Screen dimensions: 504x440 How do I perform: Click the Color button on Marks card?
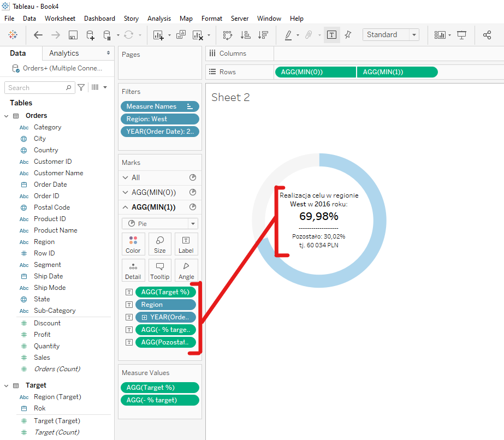[x=133, y=245]
